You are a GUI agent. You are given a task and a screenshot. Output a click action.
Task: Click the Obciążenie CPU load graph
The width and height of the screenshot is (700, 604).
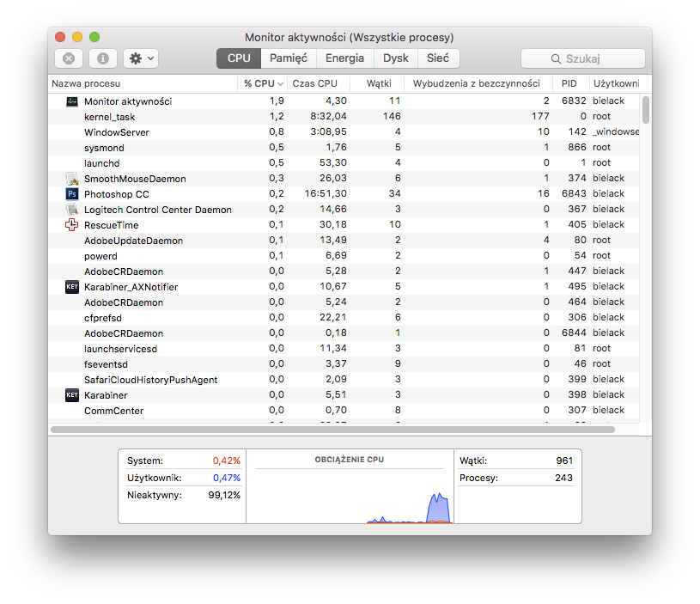tap(350, 496)
